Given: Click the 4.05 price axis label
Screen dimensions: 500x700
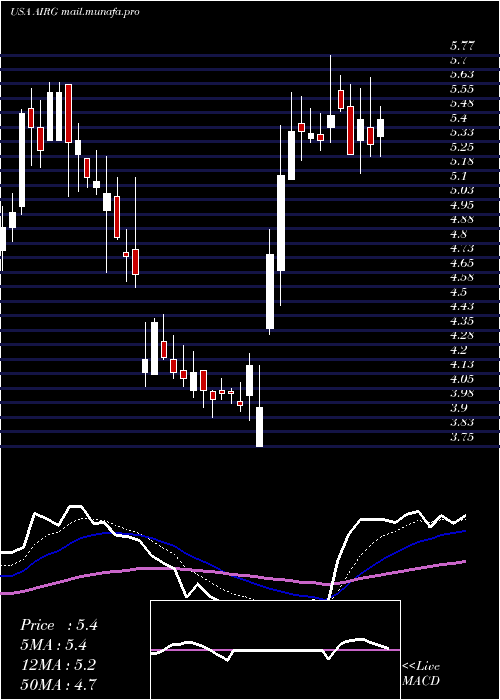Looking at the screenshot, I should pos(462,379).
